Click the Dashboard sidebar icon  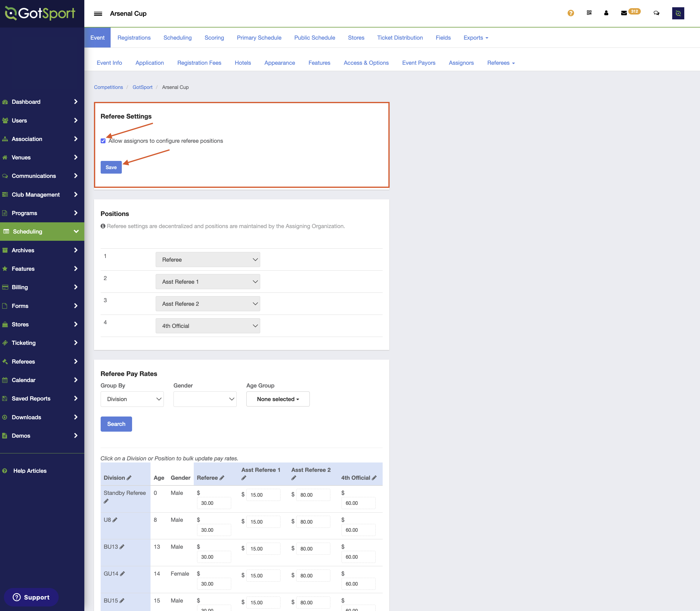coord(5,102)
